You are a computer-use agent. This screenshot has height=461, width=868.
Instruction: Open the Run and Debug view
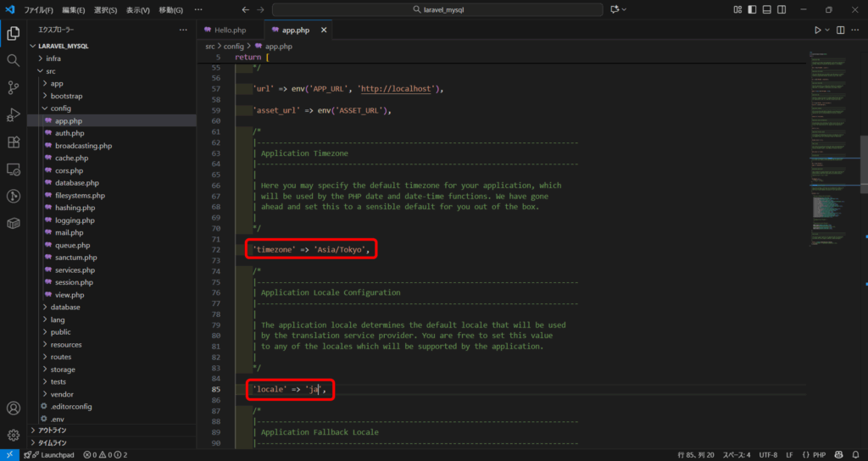14,114
